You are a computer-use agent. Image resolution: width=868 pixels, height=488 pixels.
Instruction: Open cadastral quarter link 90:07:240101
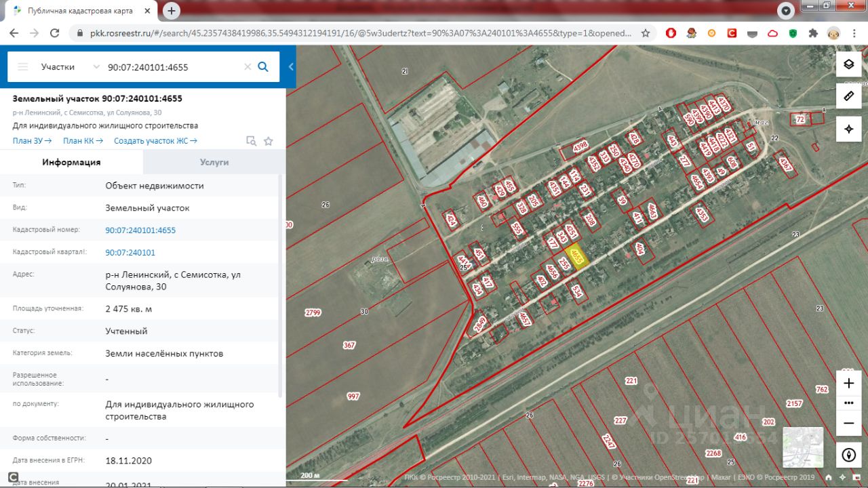(x=130, y=253)
